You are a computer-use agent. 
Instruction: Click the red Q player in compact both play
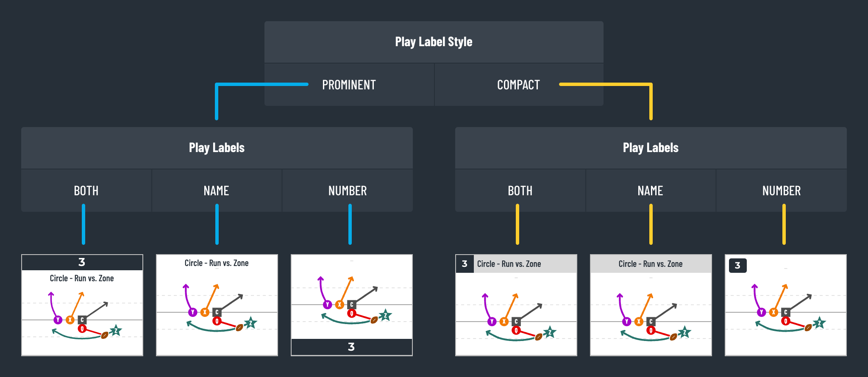coord(516,330)
